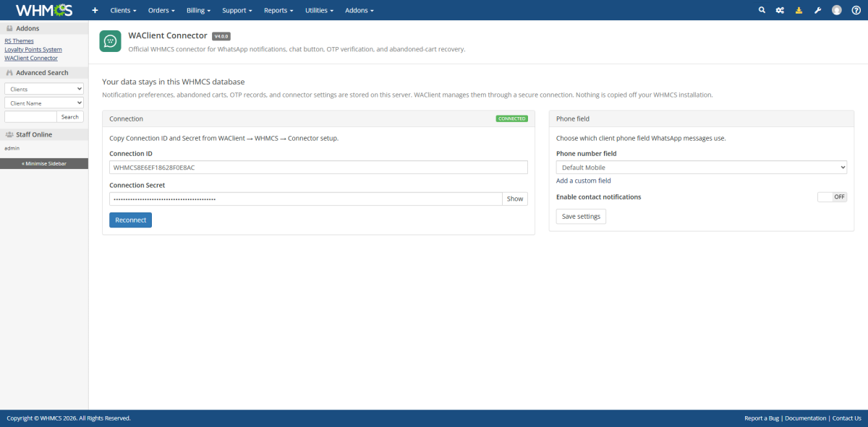Open the Clients menu
868x427 pixels.
pyautogui.click(x=123, y=11)
